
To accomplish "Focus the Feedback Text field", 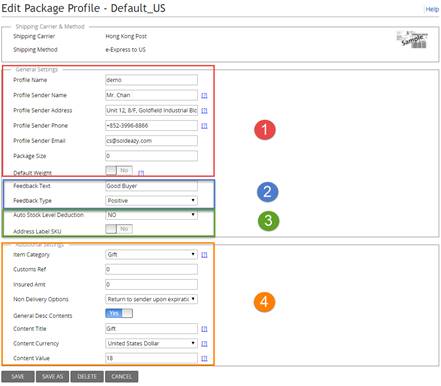I will [151, 186].
